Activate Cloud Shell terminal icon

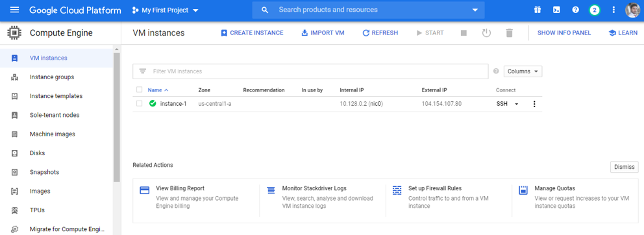coord(556,10)
